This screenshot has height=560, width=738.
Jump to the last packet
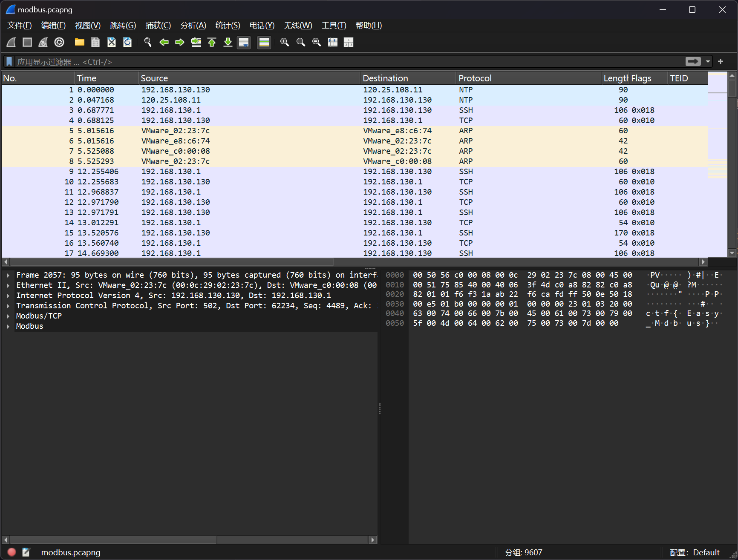point(228,42)
